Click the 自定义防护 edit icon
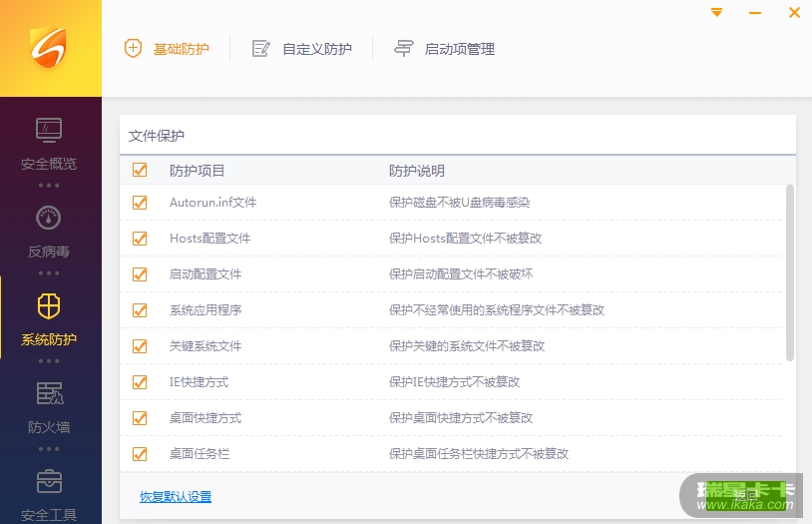812x524 pixels. click(260, 49)
